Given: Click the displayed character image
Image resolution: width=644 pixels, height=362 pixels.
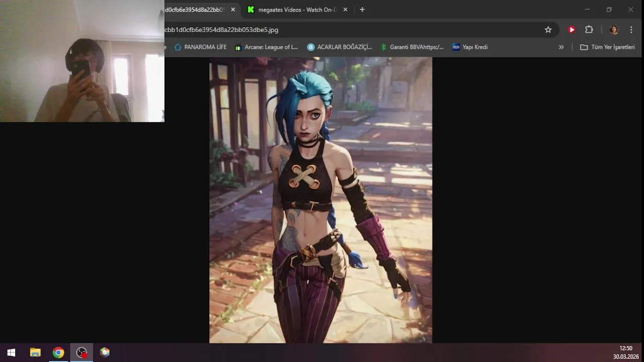Looking at the screenshot, I should (x=320, y=200).
